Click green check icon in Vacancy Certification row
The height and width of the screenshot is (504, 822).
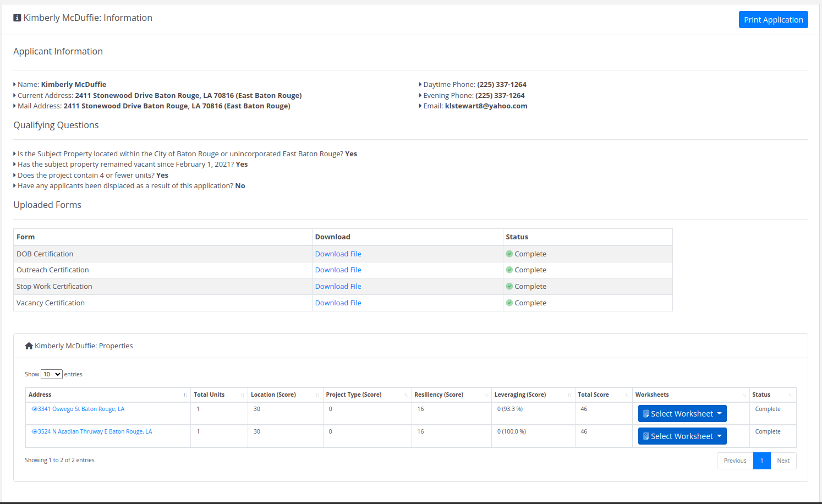coord(509,303)
